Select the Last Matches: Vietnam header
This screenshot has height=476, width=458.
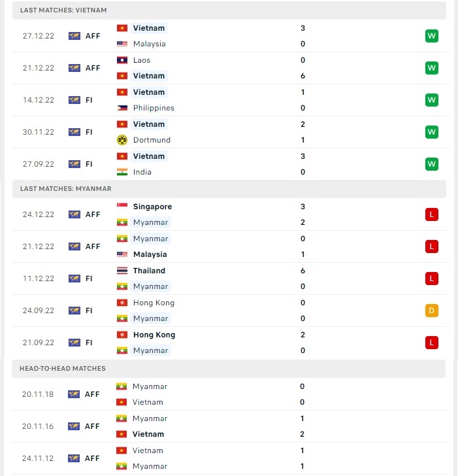click(x=229, y=10)
